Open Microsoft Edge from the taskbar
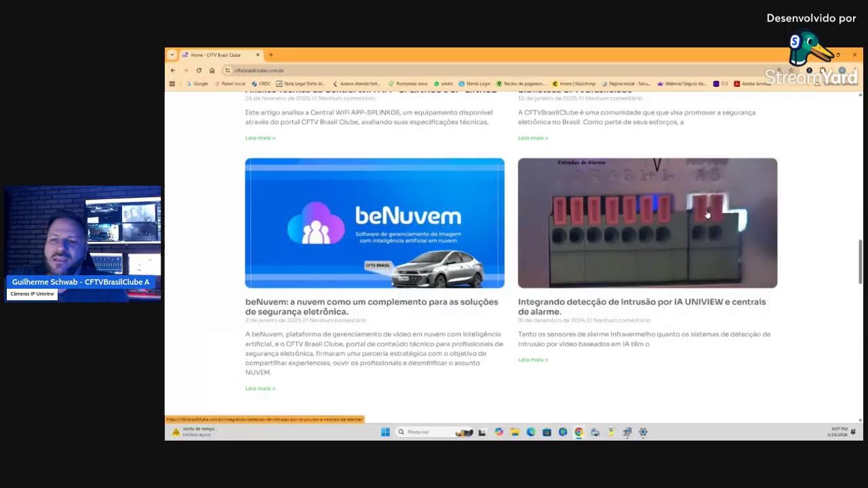This screenshot has width=868, height=488. pyautogui.click(x=531, y=432)
